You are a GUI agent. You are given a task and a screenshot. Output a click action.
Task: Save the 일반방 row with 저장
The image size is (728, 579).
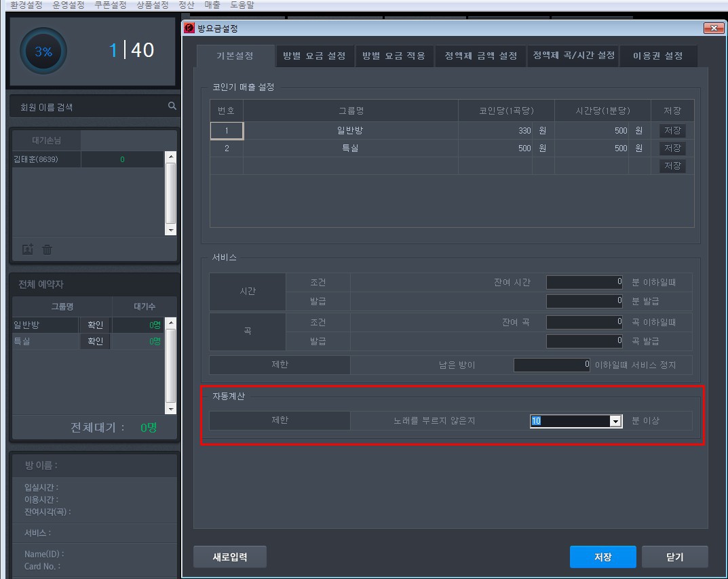tap(672, 131)
